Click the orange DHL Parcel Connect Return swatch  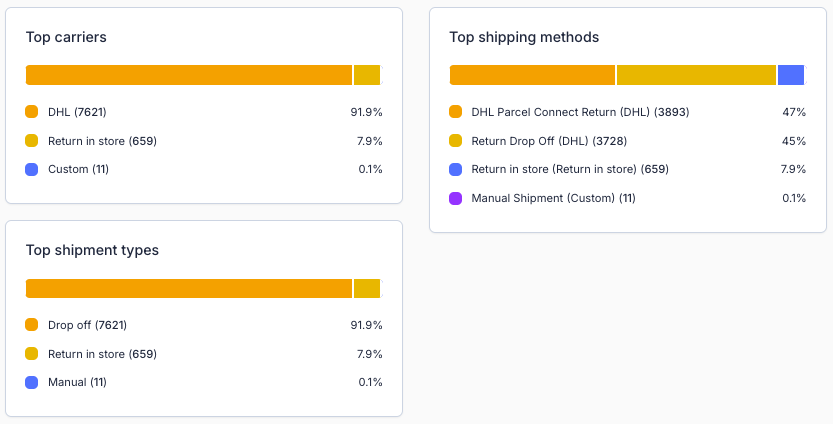pyautogui.click(x=456, y=112)
